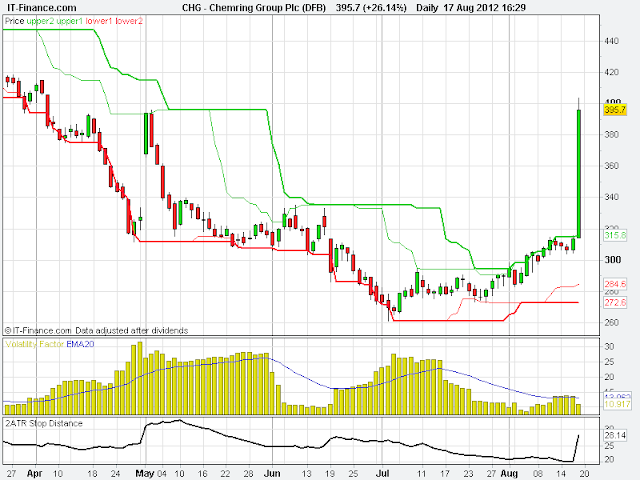Click the 'upper1' legend label

coord(70,21)
